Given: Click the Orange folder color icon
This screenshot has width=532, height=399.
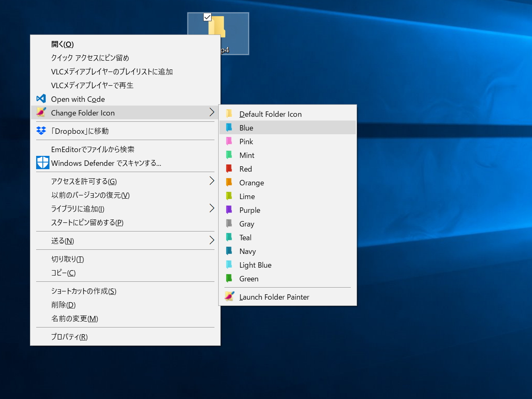Looking at the screenshot, I should click(229, 182).
